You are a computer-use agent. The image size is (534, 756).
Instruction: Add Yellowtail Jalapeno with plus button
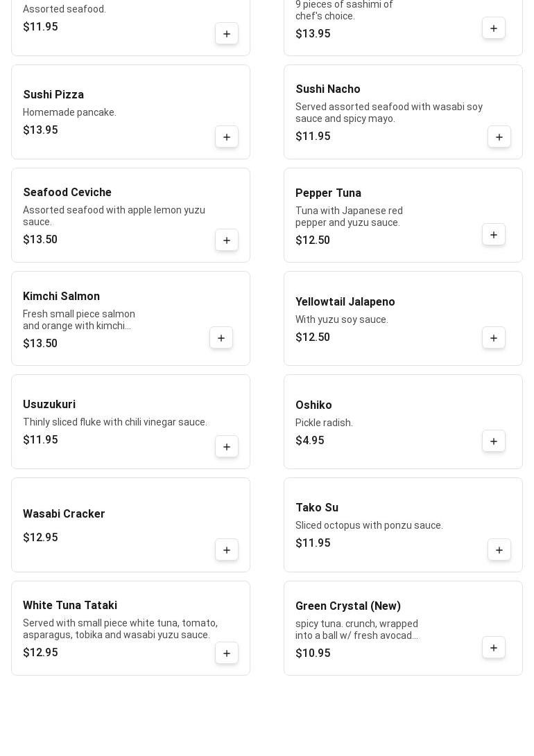(494, 338)
